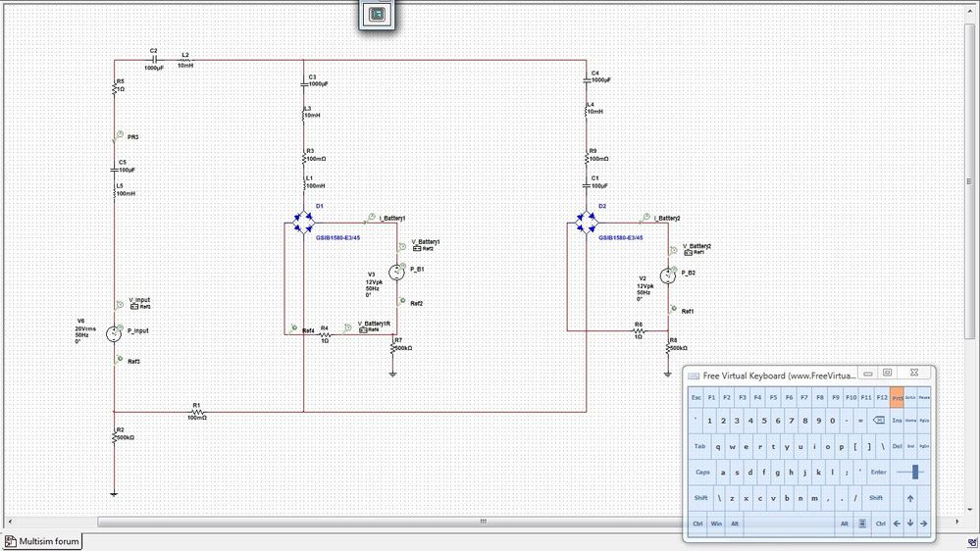Viewport: 980px width, 551px height.
Task: Toggle Caps lock on the virtual keyboard
Action: (703, 472)
